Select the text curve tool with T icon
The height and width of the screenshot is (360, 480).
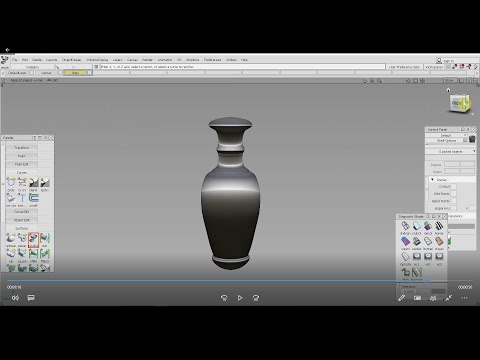tap(22, 198)
